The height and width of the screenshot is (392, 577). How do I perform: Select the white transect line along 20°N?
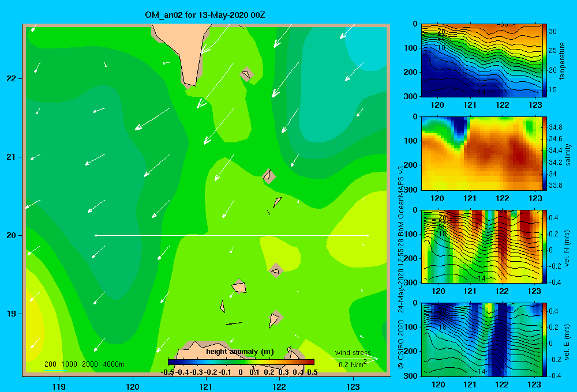232,235
